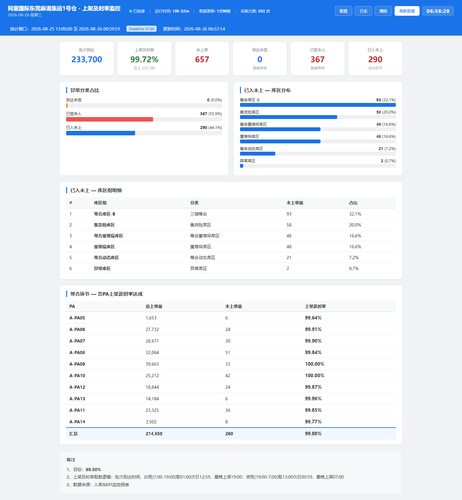
Task: Click the window start 2026-08-25 13:00:00
Action: [x=52, y=29]
